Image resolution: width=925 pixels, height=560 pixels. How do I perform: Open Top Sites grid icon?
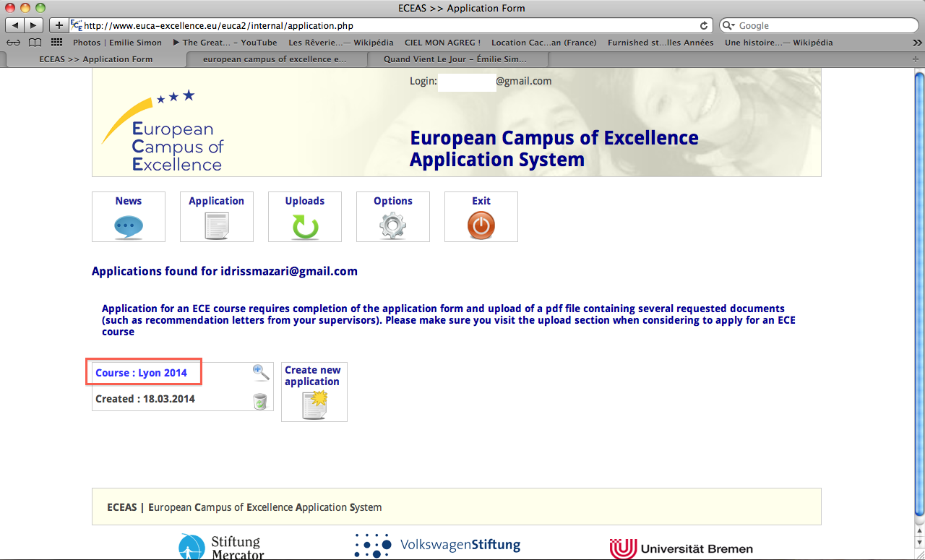[x=56, y=43]
